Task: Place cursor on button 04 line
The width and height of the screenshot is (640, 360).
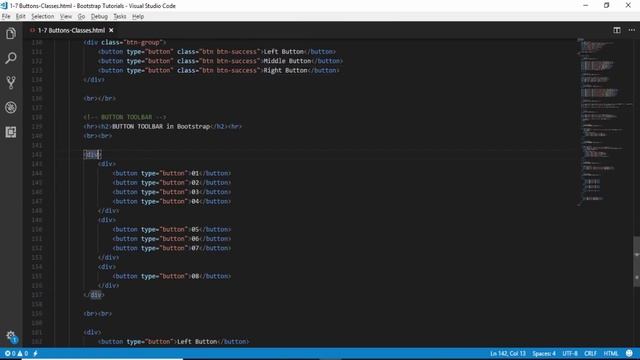Action: (x=172, y=202)
